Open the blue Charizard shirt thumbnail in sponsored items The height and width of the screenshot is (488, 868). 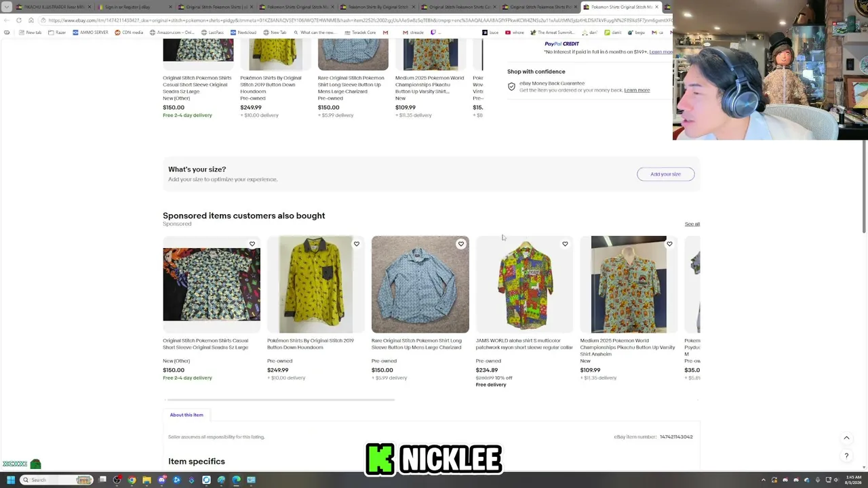[x=420, y=285]
